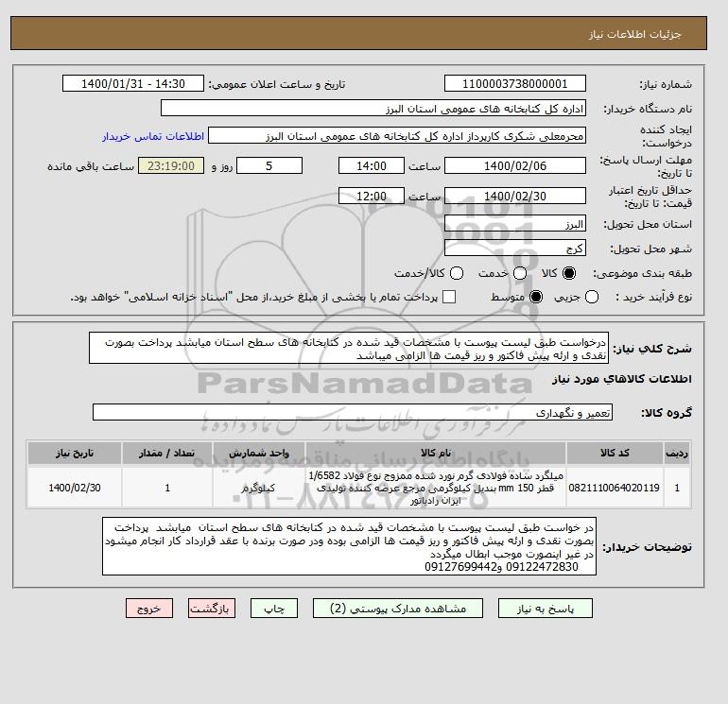Click the delivery city field کرج
This screenshot has width=728, height=704.
515,248
